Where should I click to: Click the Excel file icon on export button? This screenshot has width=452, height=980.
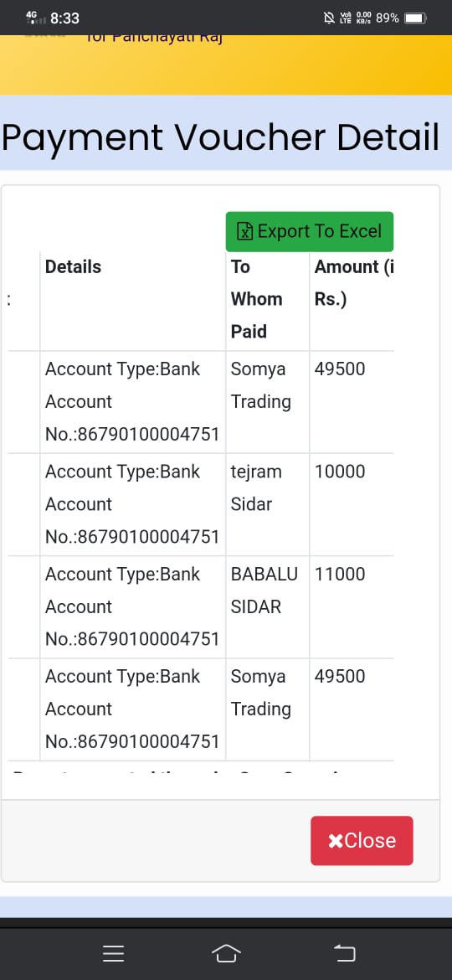(x=244, y=232)
